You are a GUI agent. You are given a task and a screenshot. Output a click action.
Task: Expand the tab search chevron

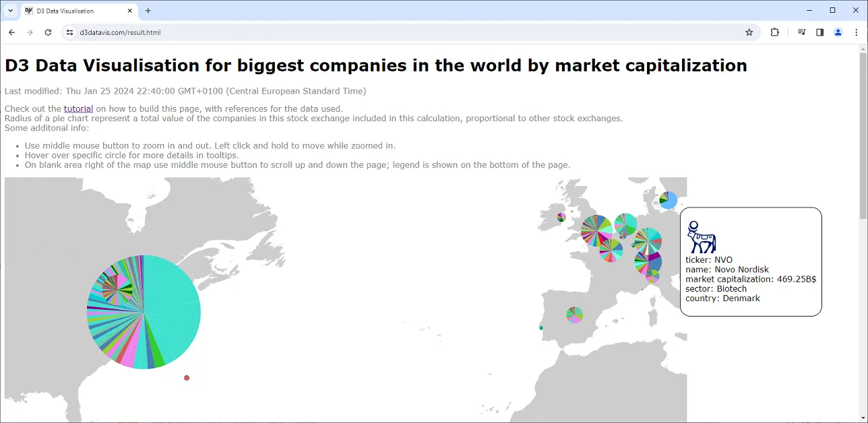[x=11, y=11]
